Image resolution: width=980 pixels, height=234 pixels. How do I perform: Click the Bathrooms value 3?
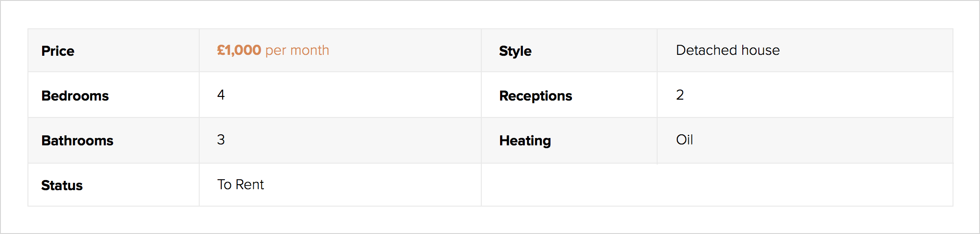(x=221, y=139)
